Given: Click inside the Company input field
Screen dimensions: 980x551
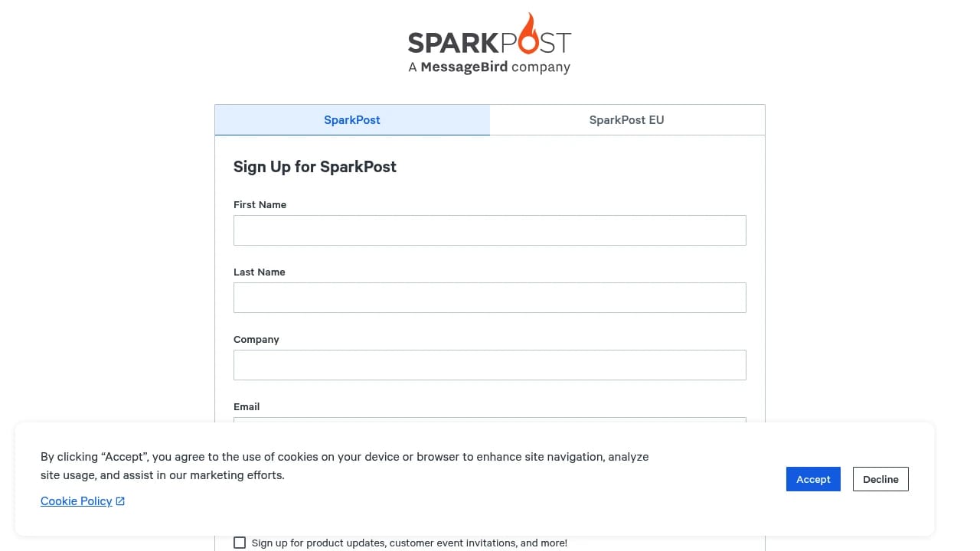Looking at the screenshot, I should click(x=489, y=364).
